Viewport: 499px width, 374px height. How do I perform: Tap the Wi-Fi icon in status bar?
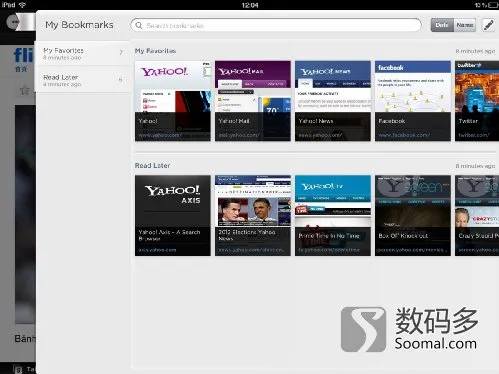click(22, 5)
